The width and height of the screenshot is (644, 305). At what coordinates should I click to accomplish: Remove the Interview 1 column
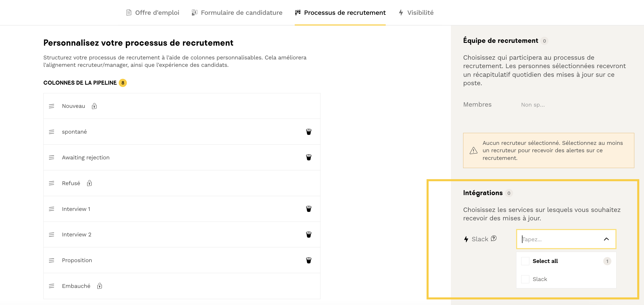coord(308,209)
